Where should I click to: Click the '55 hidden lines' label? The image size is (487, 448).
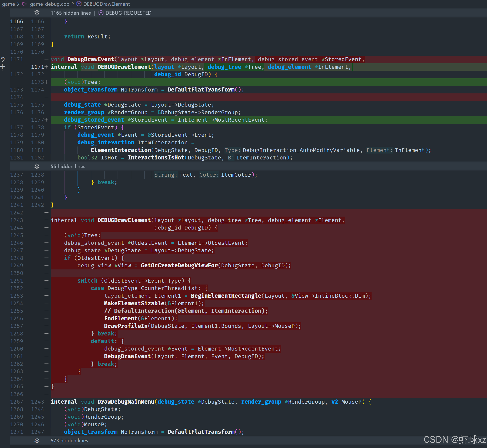point(68,166)
